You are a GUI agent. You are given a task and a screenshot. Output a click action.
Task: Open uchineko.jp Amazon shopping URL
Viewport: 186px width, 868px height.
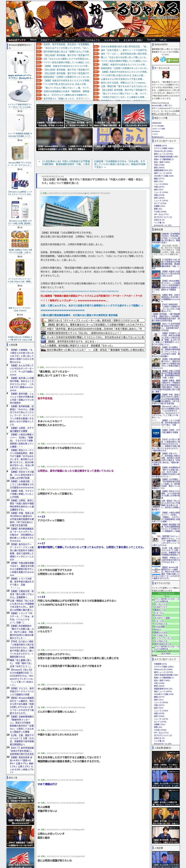[160, 103]
